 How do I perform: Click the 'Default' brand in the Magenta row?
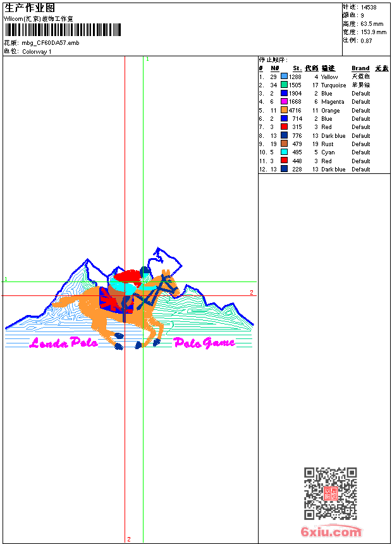tap(361, 102)
